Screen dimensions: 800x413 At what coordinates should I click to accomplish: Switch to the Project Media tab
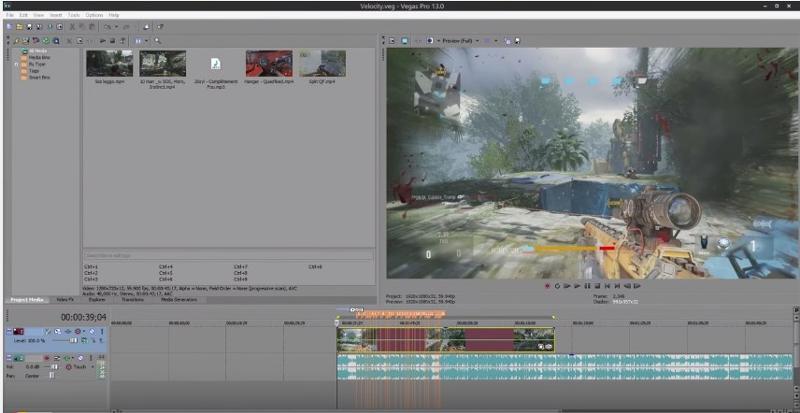pos(27,300)
